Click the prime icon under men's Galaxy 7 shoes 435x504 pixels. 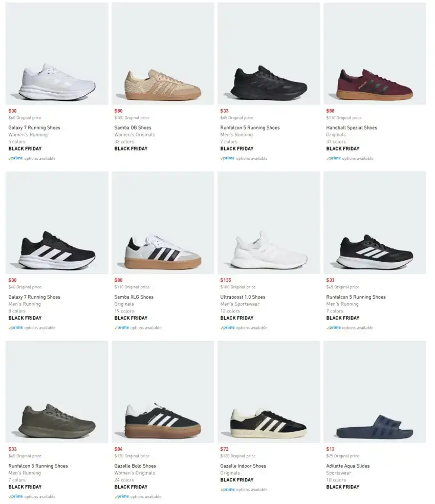16,328
